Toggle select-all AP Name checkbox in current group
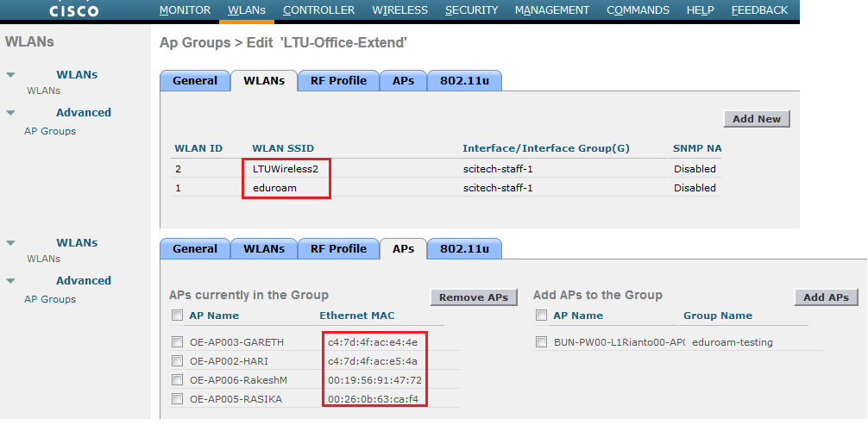The height and width of the screenshot is (425, 868). coord(178,316)
